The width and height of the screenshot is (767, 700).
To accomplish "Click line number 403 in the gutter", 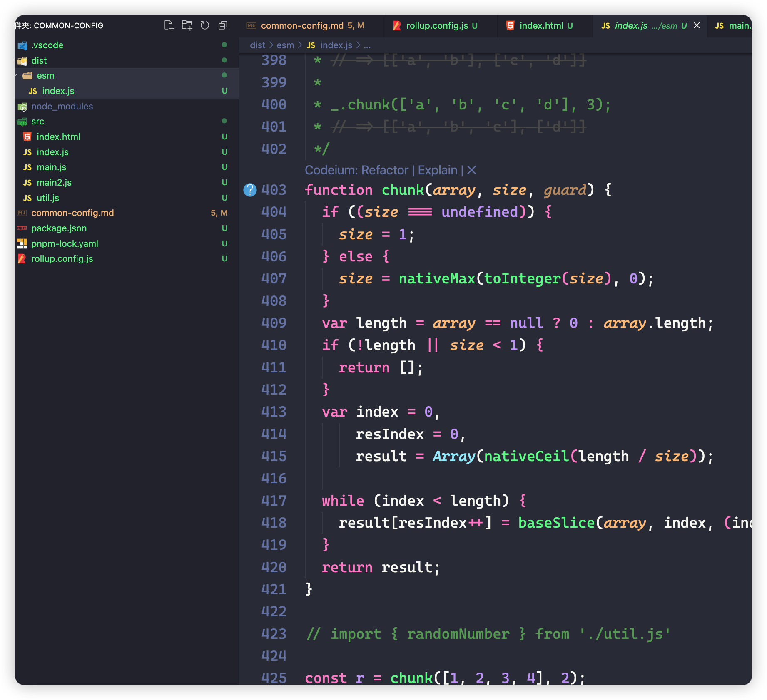I will (x=274, y=190).
